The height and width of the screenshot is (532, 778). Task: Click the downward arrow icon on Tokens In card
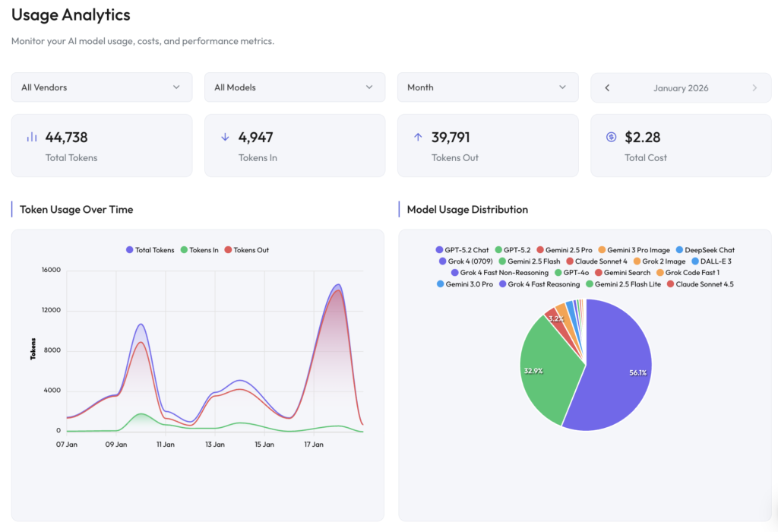coord(224,135)
